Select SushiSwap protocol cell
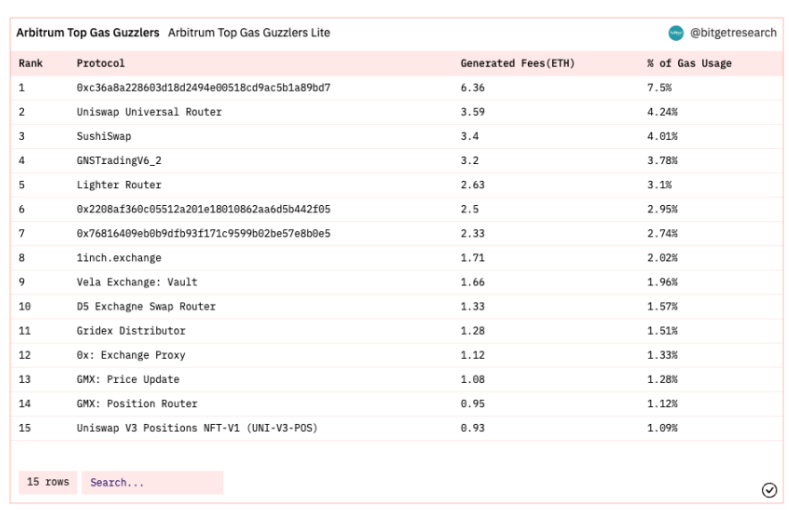The width and height of the screenshot is (789, 510). point(104,136)
